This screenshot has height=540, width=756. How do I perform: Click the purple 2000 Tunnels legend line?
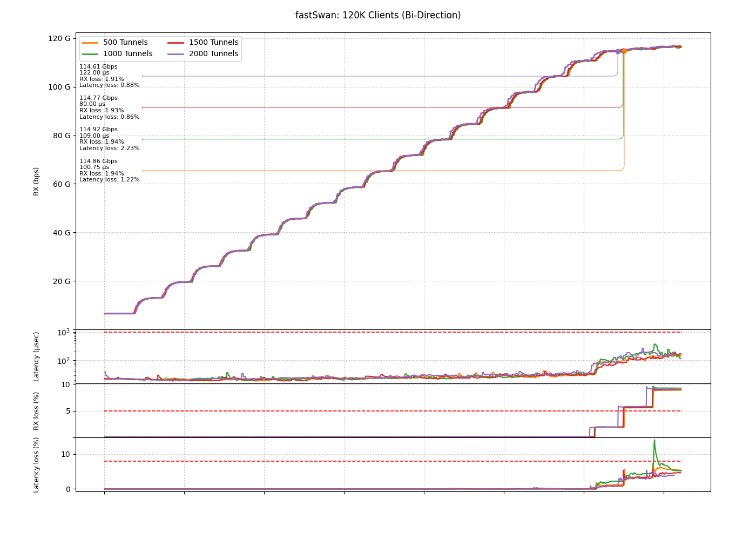(175, 54)
